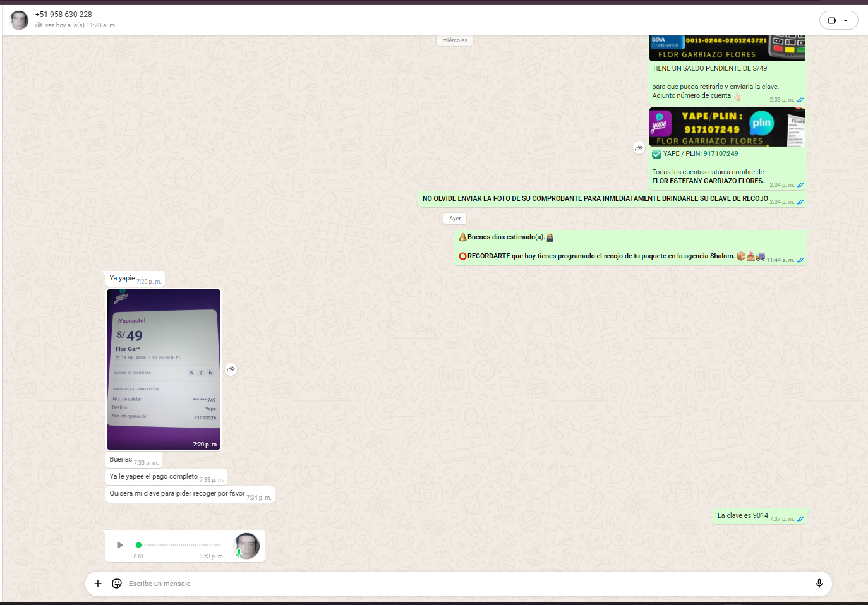Viewport: 868px width, 605px height.
Task: Click microphone to record voice message
Action: (x=819, y=584)
